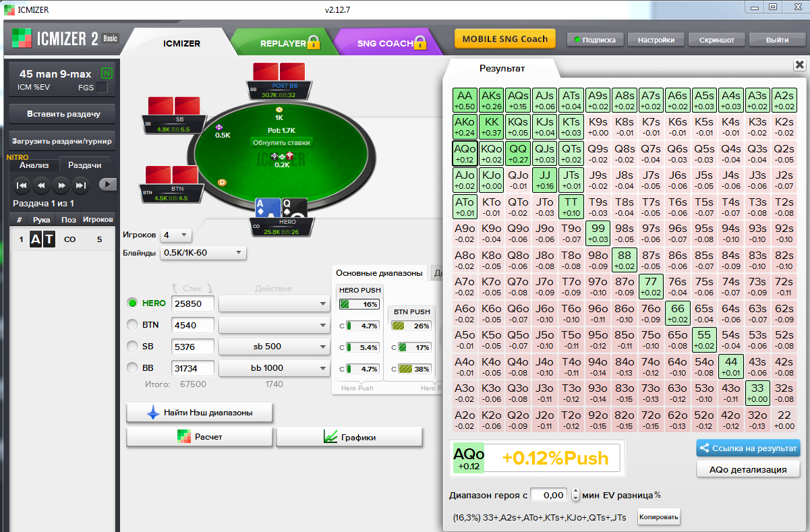Toggle the K9s cell in range grid

pyautogui.click(x=598, y=126)
